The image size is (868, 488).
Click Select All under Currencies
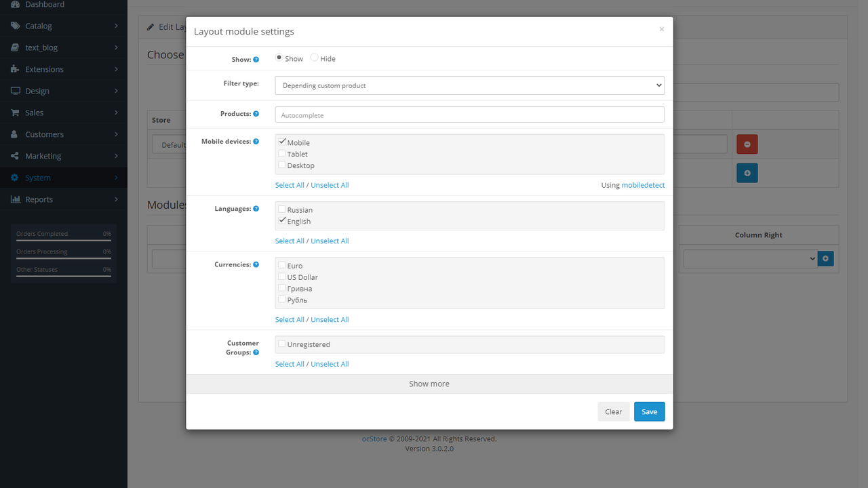tap(290, 319)
